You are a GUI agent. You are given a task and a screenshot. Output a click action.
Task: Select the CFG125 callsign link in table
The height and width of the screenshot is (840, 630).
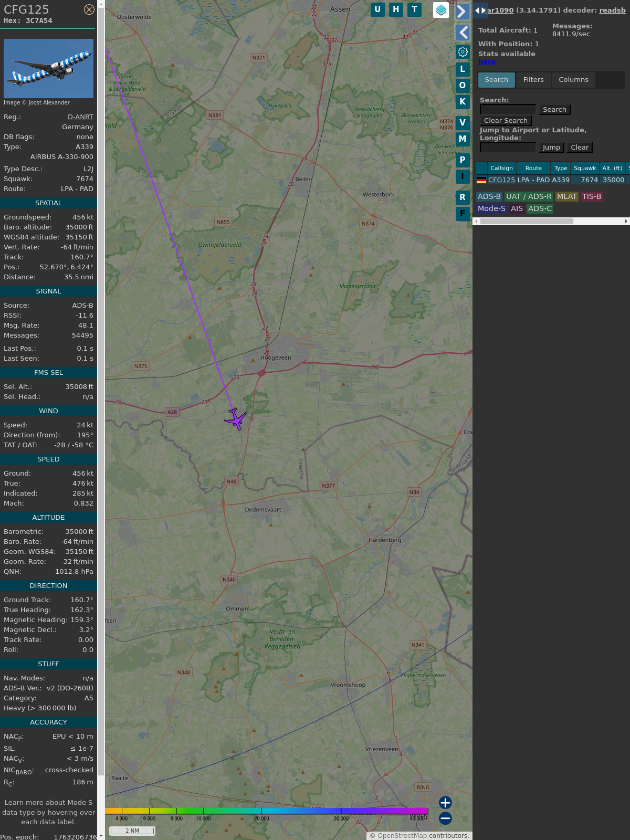coord(501,180)
